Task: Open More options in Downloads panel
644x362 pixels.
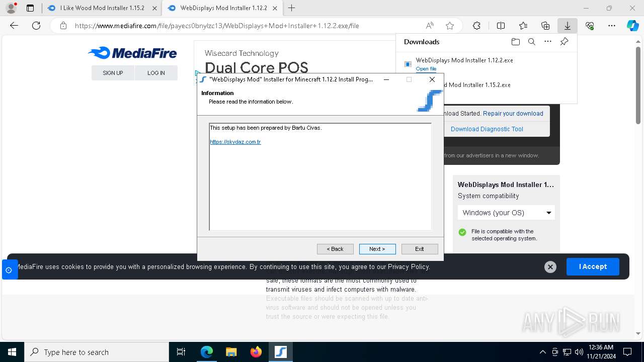Action: [x=548, y=42]
